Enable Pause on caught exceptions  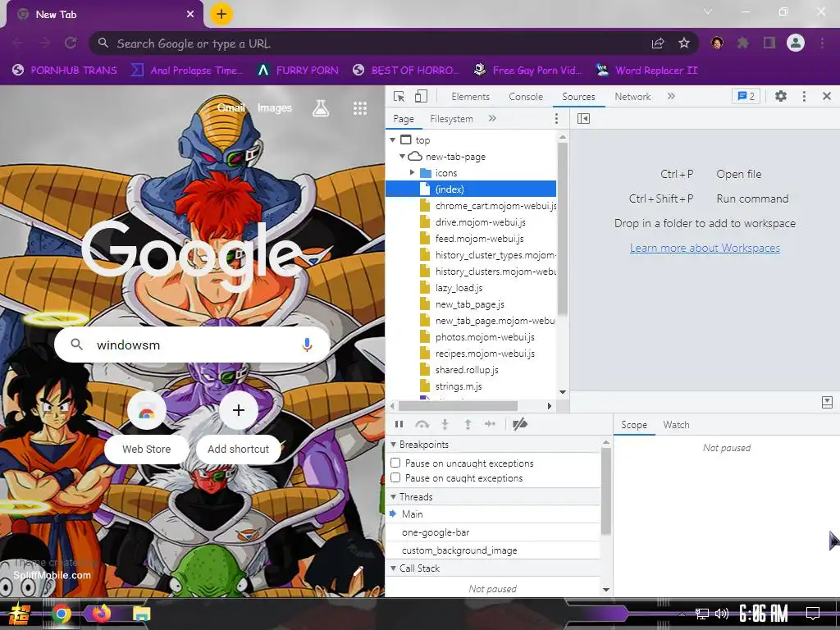(x=395, y=478)
